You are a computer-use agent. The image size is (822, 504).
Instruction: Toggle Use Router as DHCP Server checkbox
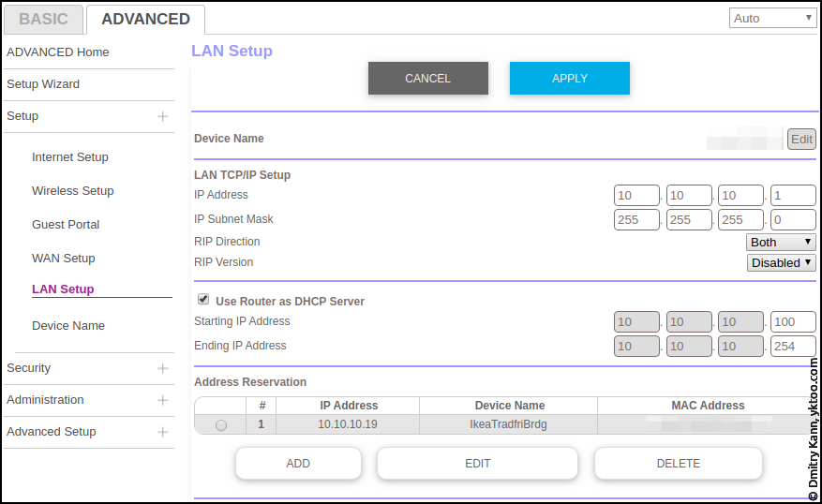click(x=203, y=299)
